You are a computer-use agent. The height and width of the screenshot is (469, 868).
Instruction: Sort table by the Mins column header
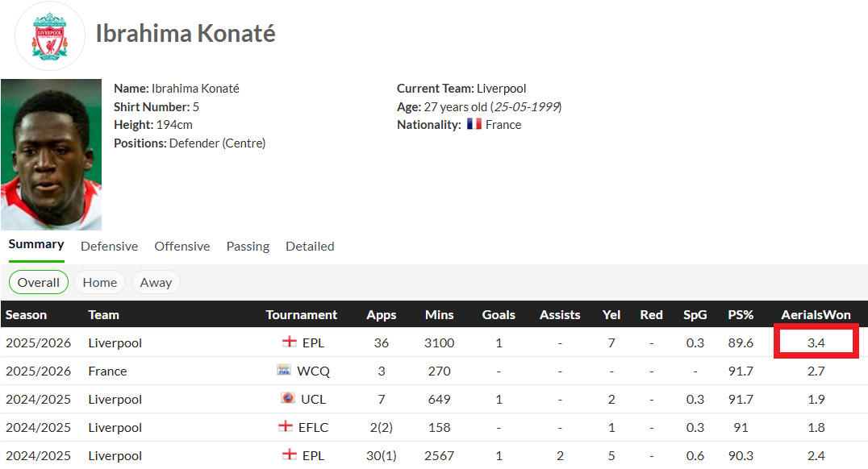coord(439,315)
